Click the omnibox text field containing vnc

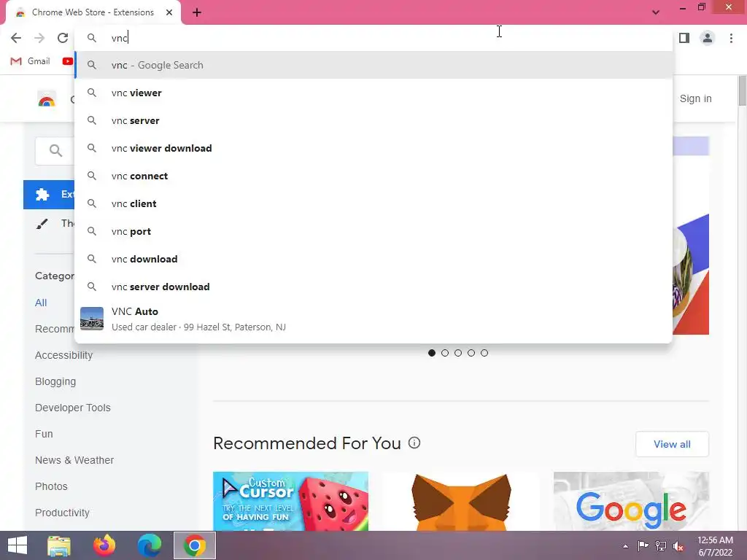pyautogui.click(x=373, y=38)
